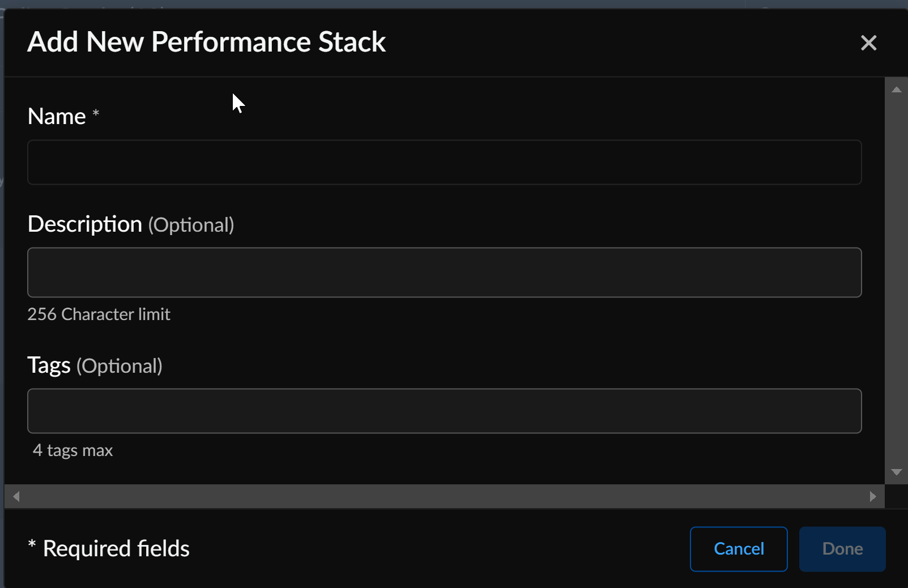The width and height of the screenshot is (908, 588).
Task: Click the horizontal scrollbar left arrow
Action: pos(16,497)
